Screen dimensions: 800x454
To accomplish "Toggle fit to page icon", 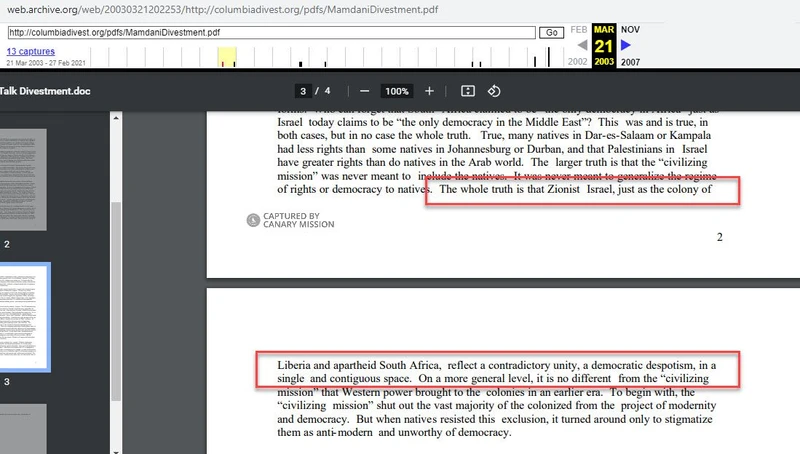I will pyautogui.click(x=468, y=91).
